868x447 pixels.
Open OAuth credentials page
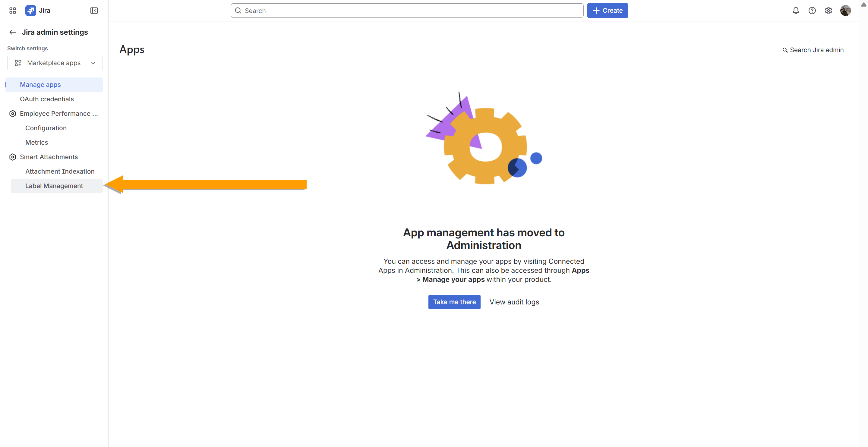47,99
